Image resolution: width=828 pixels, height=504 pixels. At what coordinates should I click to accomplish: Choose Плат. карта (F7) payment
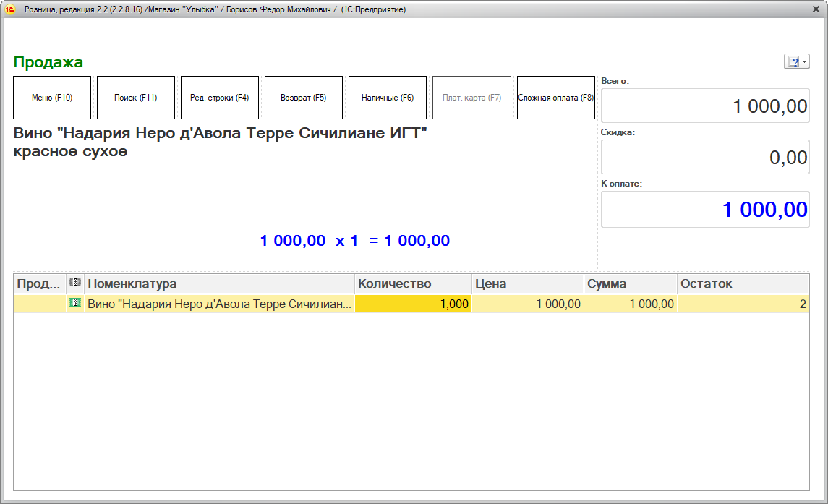point(471,98)
